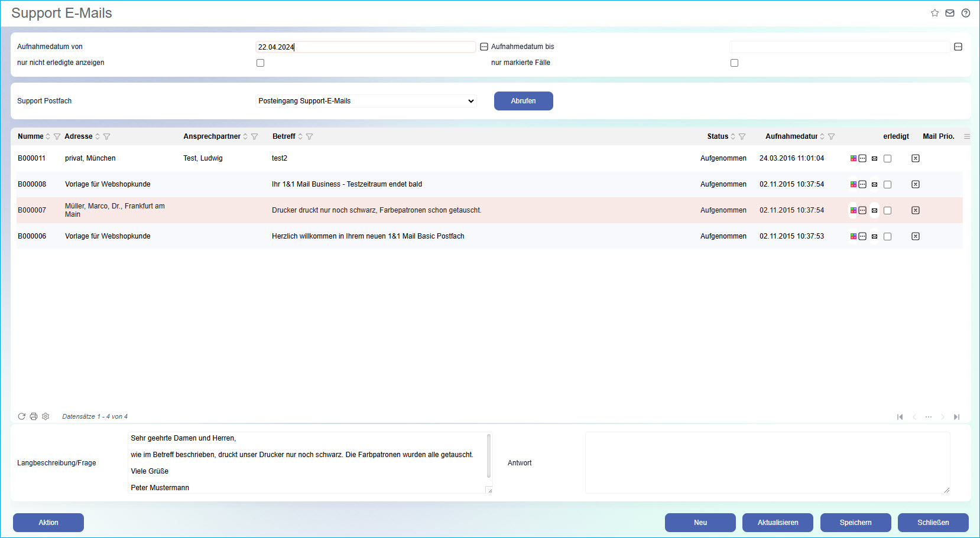The width and height of the screenshot is (980, 538).
Task: Save changes with Speichern button
Action: 856,523
